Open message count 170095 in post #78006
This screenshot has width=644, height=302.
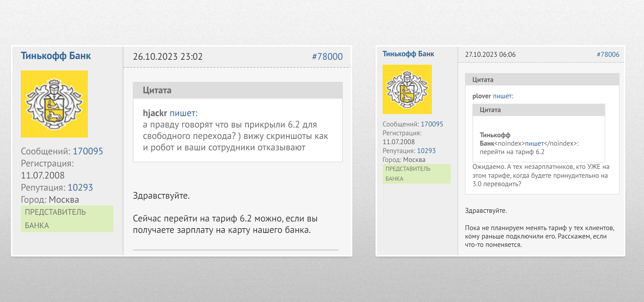(x=432, y=124)
